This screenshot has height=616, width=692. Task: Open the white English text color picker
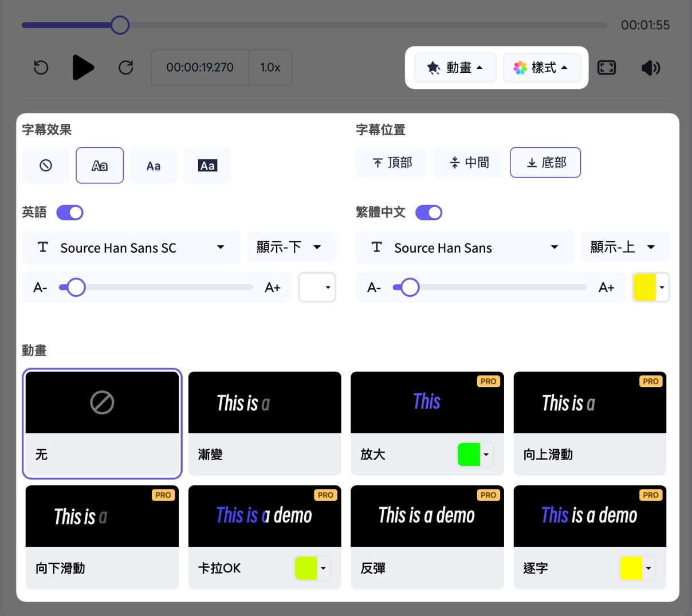[317, 287]
